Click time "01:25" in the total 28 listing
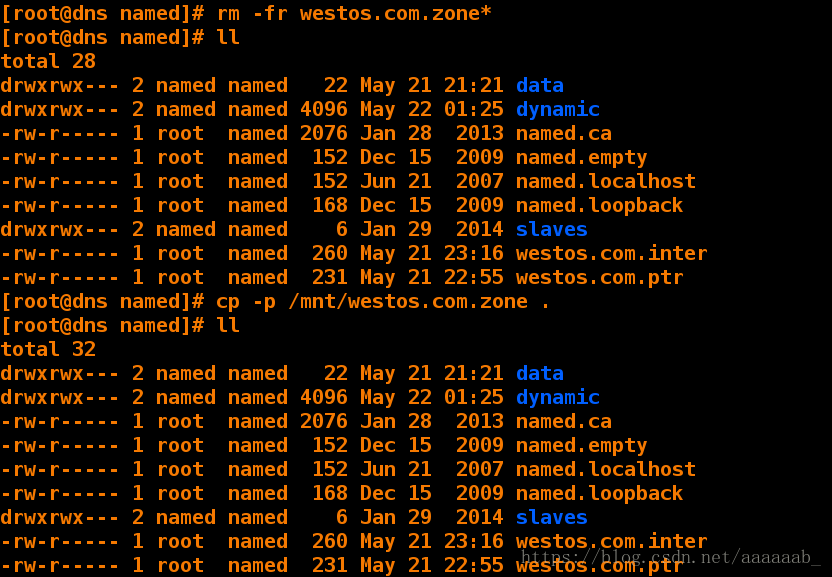 tap(474, 109)
